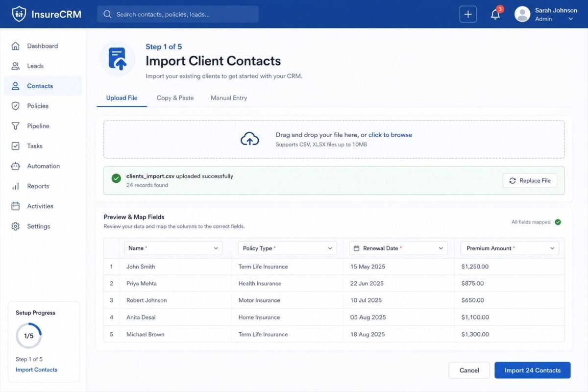Open Leads in the sidebar
Screen dimensions: 588x392
click(43, 66)
